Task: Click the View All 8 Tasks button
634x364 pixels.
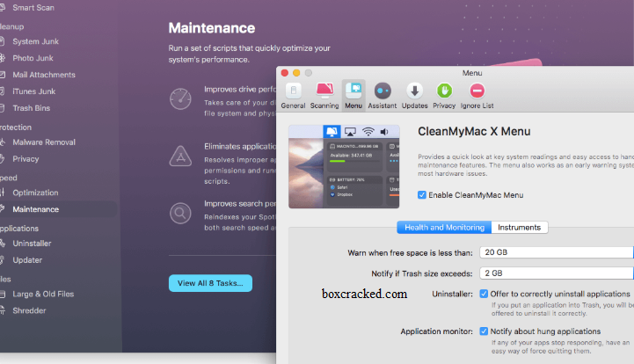Action: tap(210, 283)
